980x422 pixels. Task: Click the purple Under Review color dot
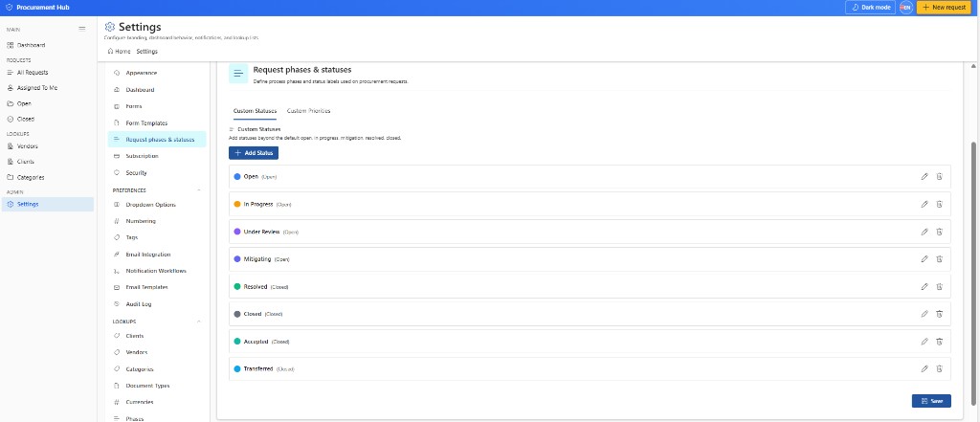click(237, 232)
